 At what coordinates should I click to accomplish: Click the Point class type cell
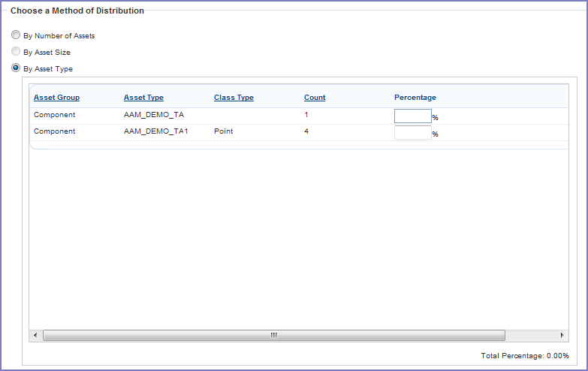point(223,131)
